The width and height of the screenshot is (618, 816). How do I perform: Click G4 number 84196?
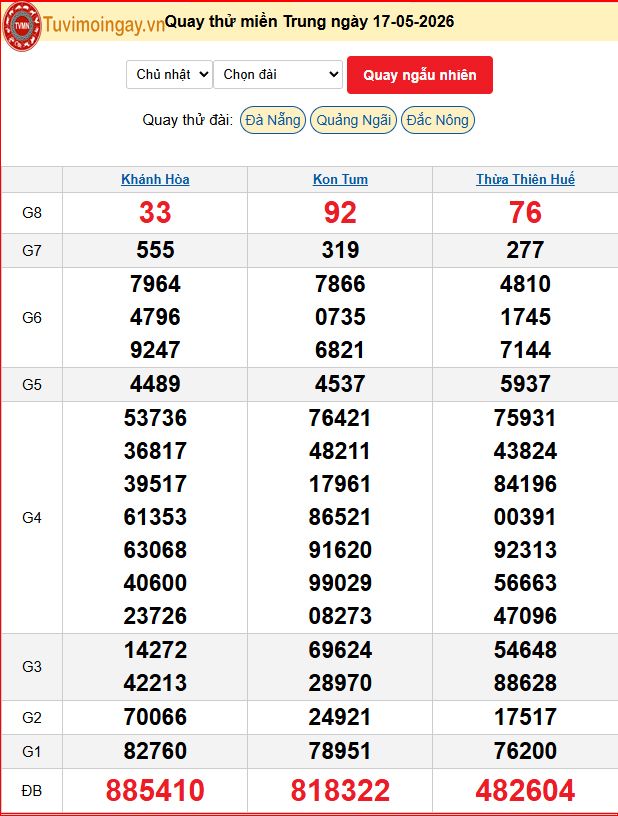(525, 484)
